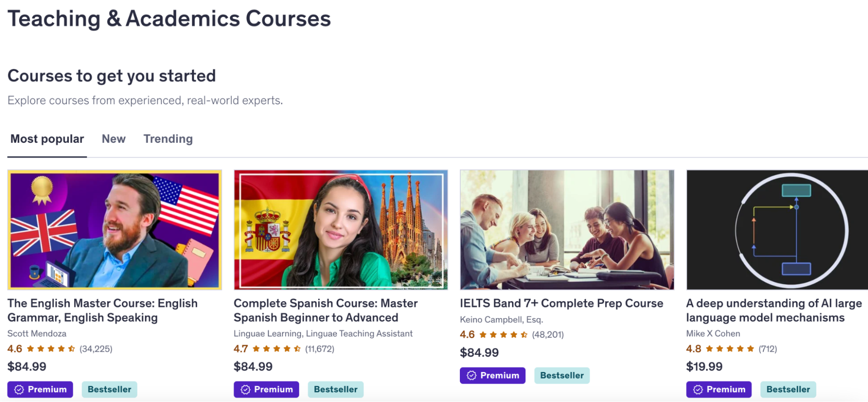This screenshot has height=402, width=868.
Task: Click the Premium icon on the AI course
Action: 698,389
